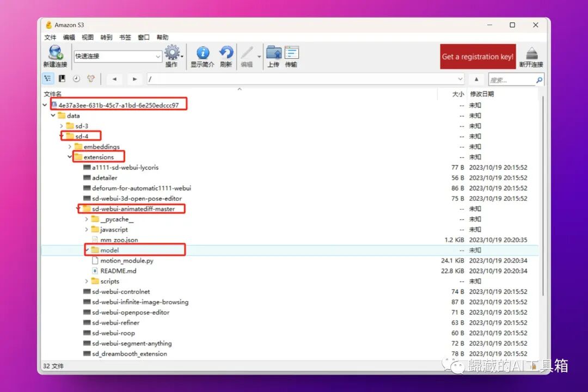588x392 pixels.
Task: Expand the javascript folder
Action: 87,230
